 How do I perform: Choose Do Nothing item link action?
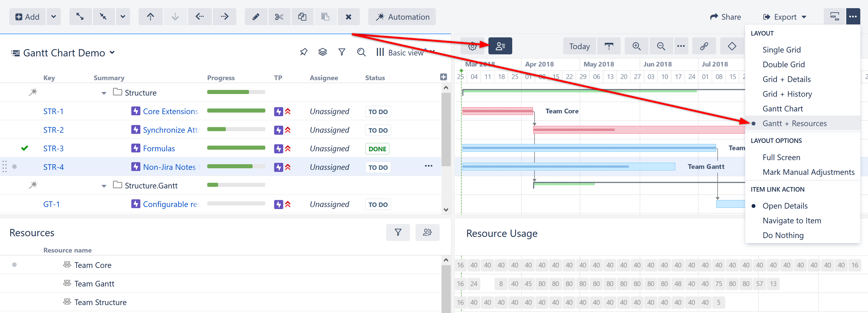(783, 235)
